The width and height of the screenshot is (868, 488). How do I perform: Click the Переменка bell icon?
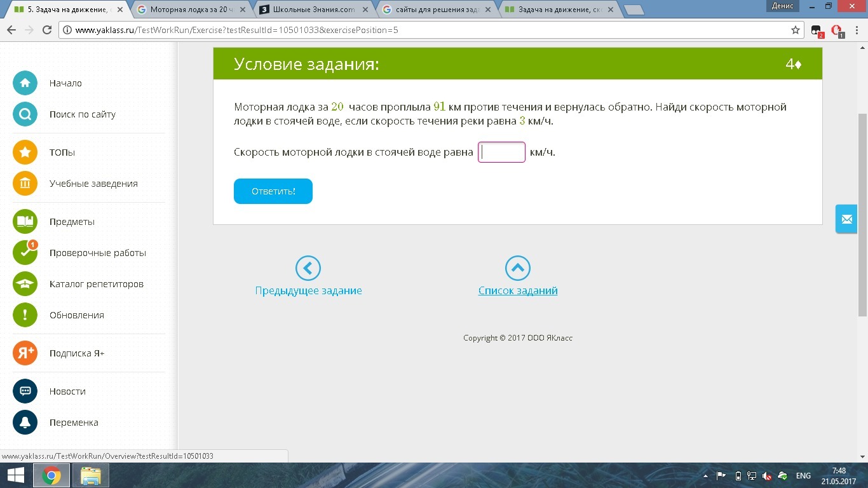(x=25, y=423)
